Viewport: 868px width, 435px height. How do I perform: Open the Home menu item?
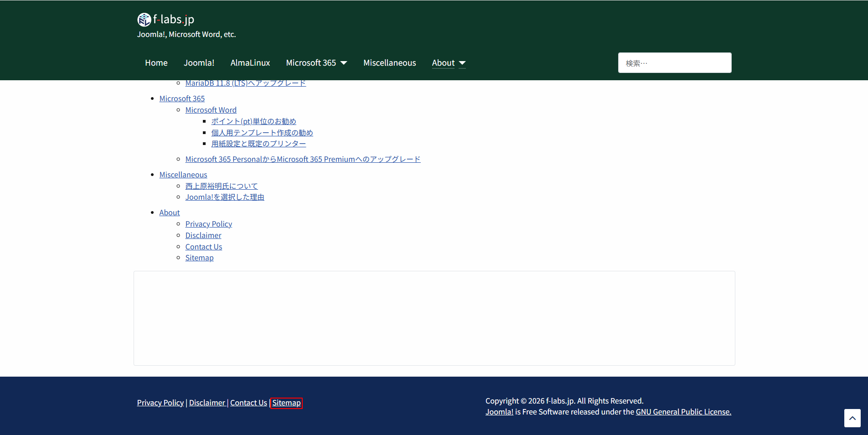pyautogui.click(x=156, y=62)
